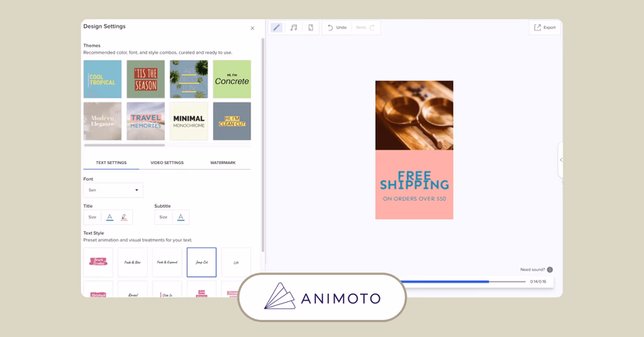The width and height of the screenshot is (644, 337).
Task: Switch to the Video Settings tab
Action: (x=167, y=163)
